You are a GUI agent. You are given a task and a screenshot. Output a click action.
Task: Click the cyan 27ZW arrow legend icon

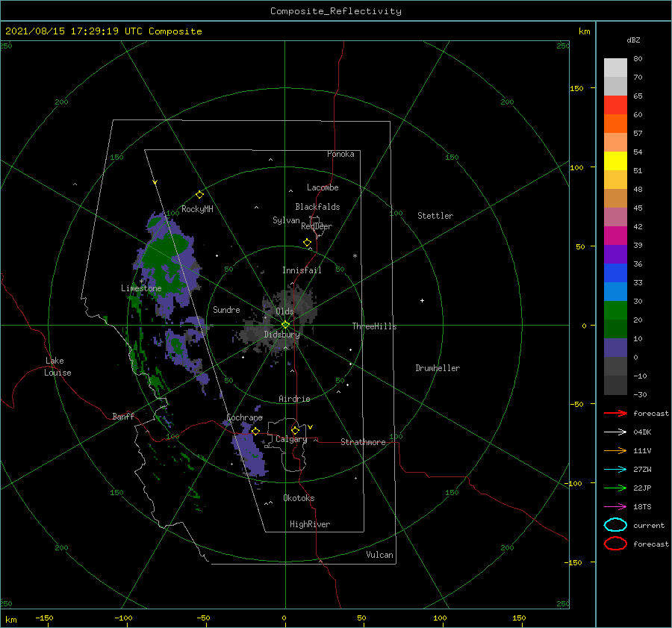[x=615, y=470]
